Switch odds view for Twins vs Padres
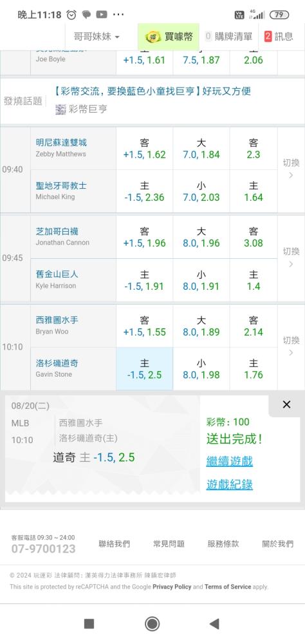This screenshot has width=305, height=644. [x=291, y=169]
